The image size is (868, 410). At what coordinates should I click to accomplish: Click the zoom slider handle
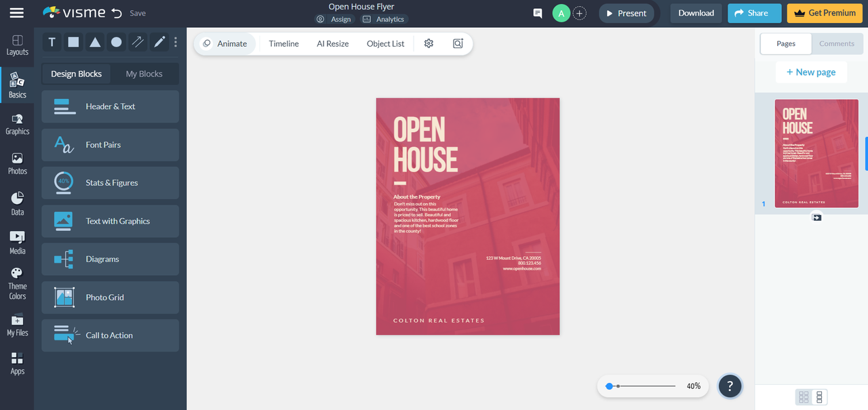click(x=609, y=386)
